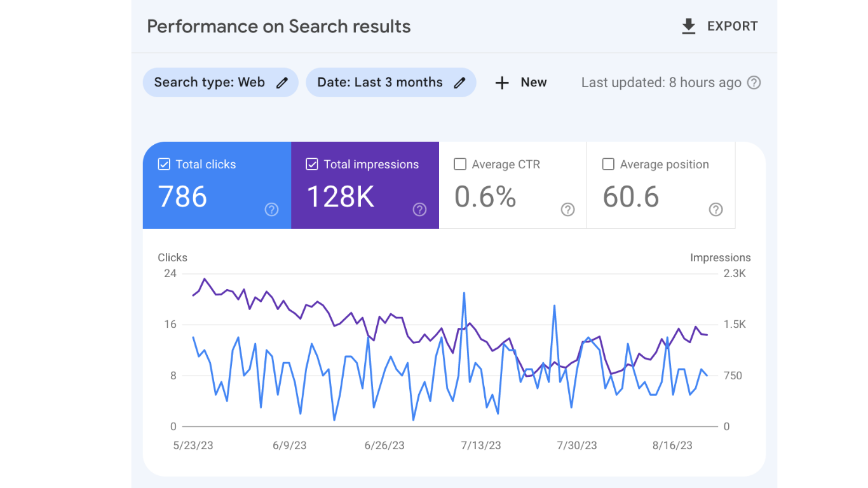
Task: Open the Search type: Web filter
Action: point(220,83)
